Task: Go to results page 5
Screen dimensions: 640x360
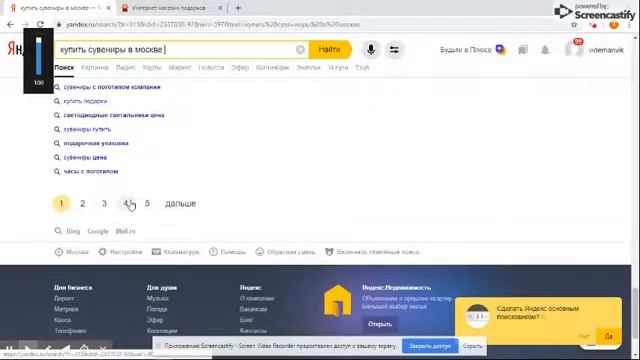Action: [x=147, y=203]
